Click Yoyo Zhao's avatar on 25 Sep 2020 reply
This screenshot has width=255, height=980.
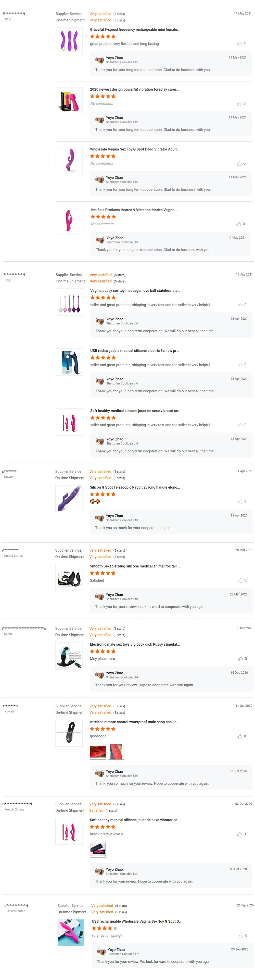point(101,951)
